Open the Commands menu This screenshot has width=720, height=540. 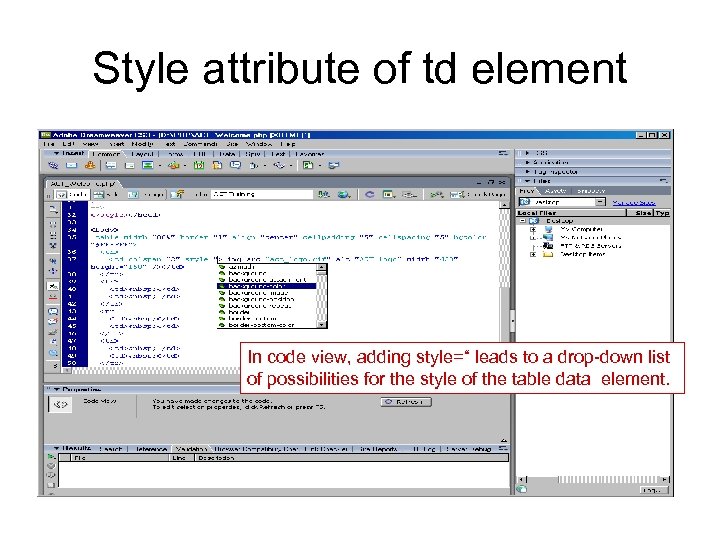coord(201,144)
